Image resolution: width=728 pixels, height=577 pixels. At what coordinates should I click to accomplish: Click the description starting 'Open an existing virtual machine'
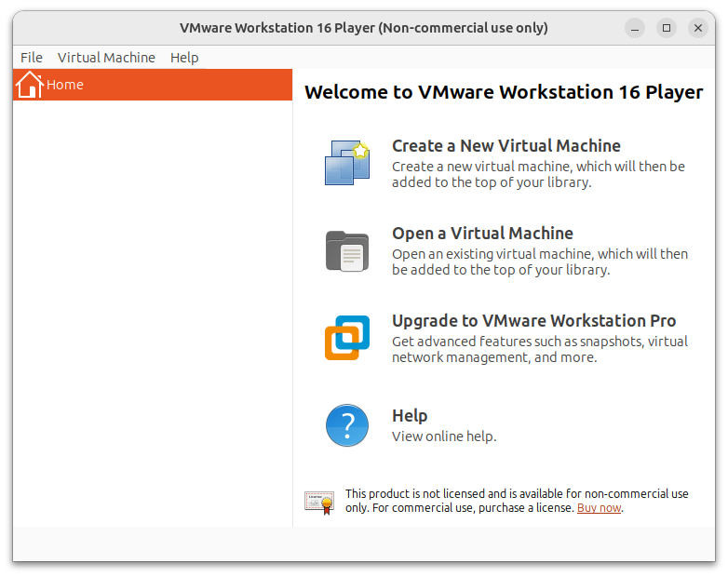(x=540, y=262)
